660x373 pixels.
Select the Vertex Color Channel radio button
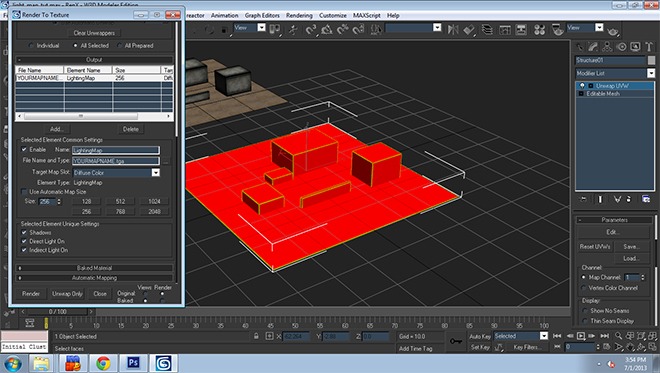584,288
